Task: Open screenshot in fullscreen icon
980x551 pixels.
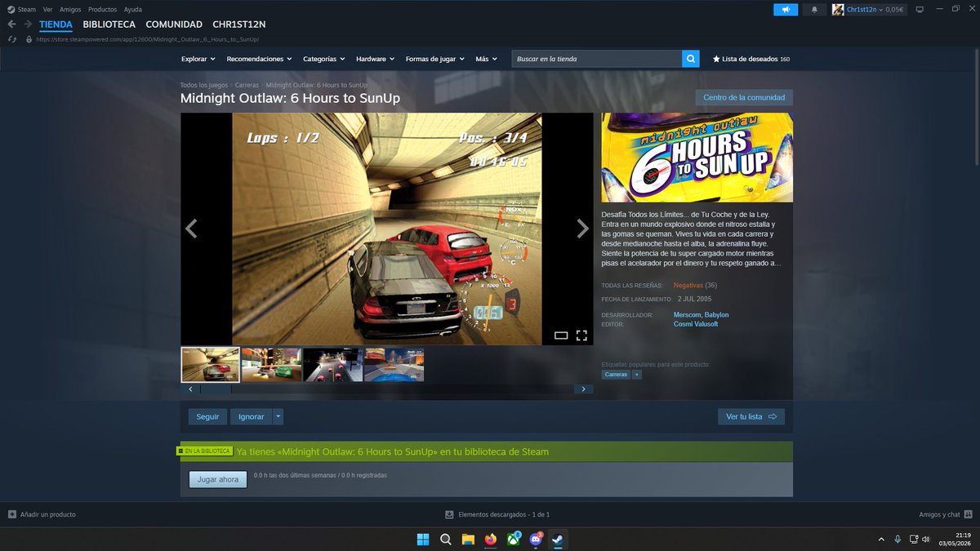Action: (x=581, y=335)
